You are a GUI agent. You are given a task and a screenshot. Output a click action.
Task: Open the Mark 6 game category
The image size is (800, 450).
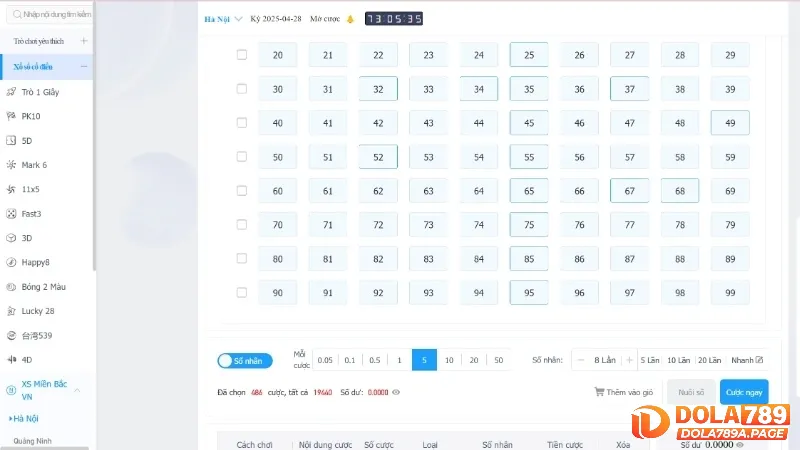coord(34,165)
